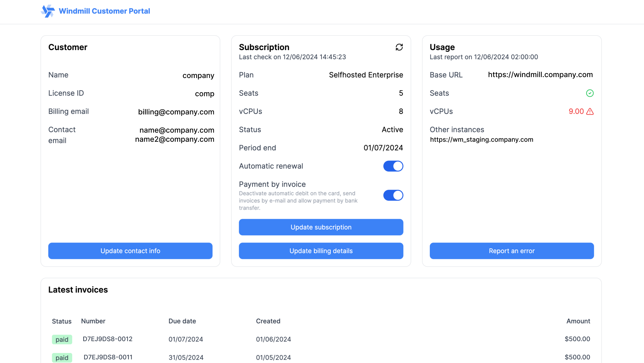Image resolution: width=644 pixels, height=363 pixels.
Task: Disable the Payment by invoice toggle
Action: [393, 195]
